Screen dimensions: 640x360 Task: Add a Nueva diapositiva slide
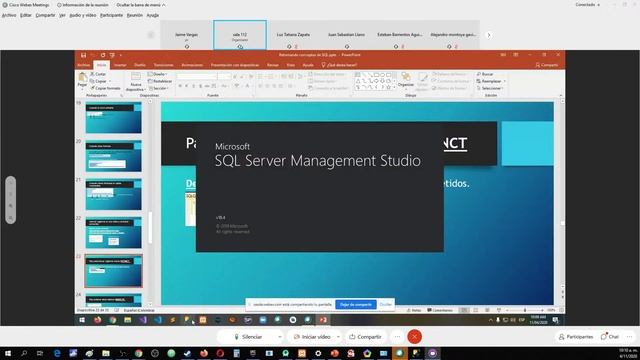(x=136, y=82)
